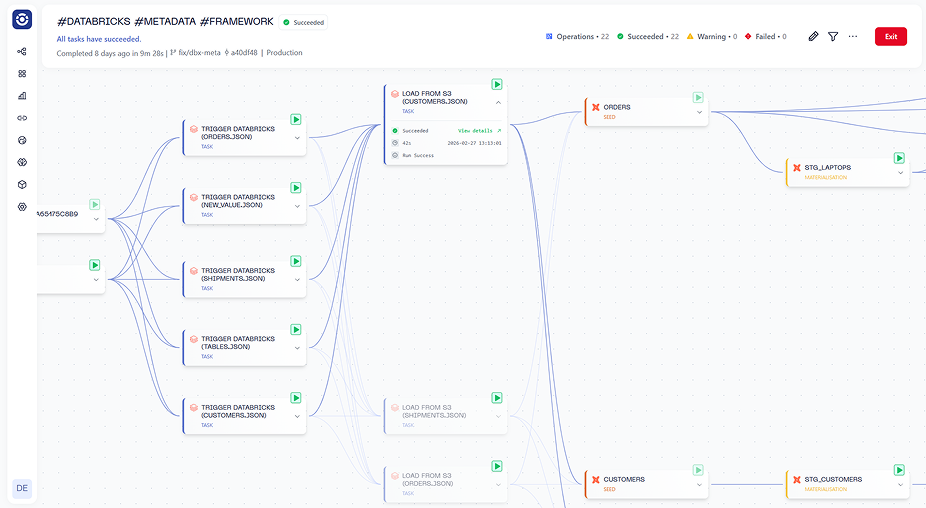This screenshot has height=508, width=926.
Task: Select the STG_CUSTOMERS node title
Action: (x=833, y=480)
